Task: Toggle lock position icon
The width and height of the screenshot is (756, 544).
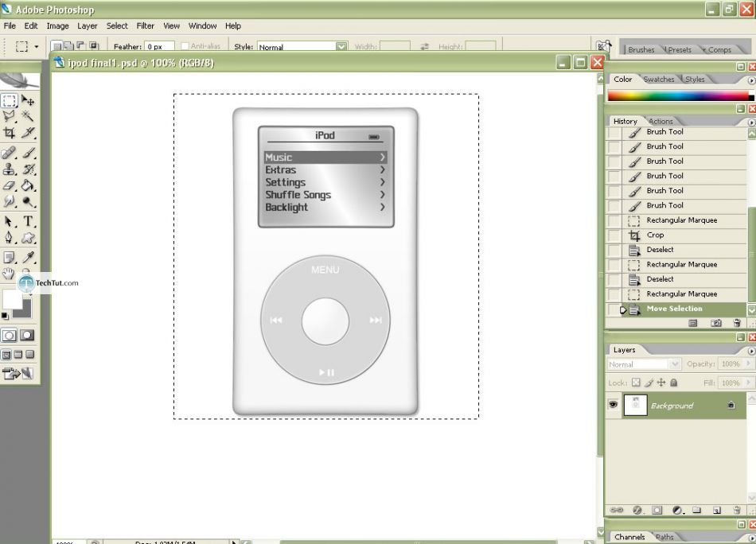Action: tap(661, 383)
